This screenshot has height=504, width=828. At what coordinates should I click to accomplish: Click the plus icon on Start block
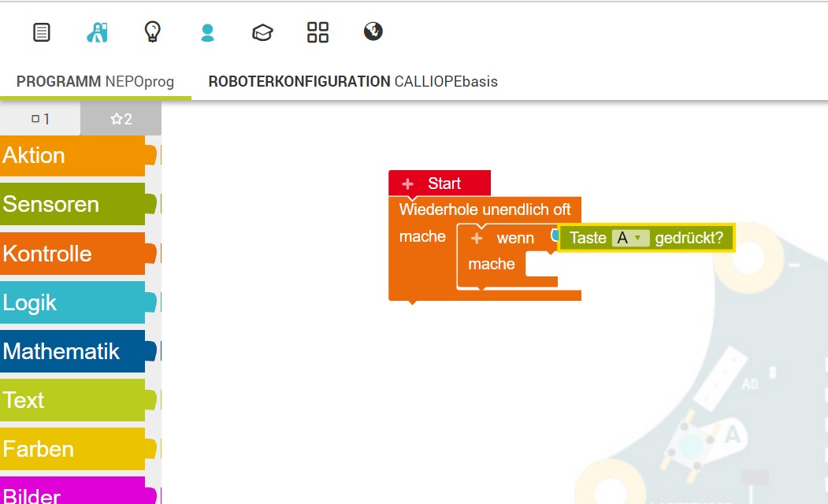point(407,183)
